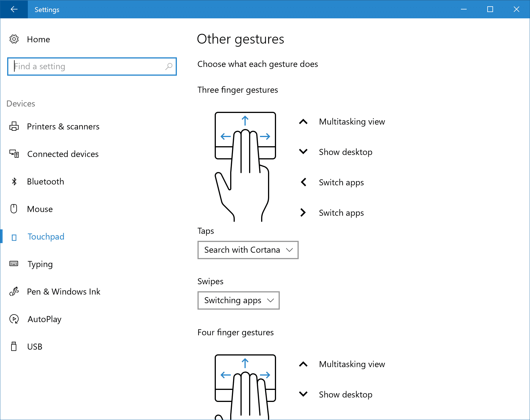Click the Mouse settings icon

(14, 209)
